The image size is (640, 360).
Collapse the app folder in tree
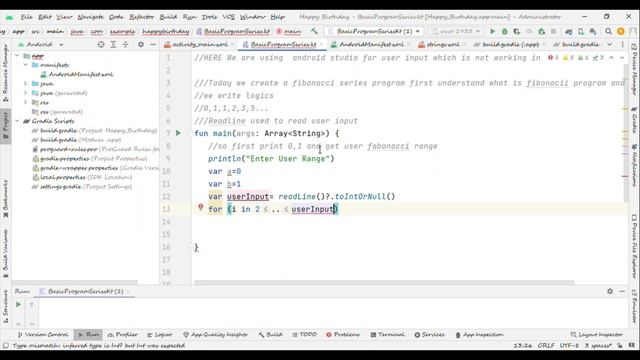tap(17, 56)
